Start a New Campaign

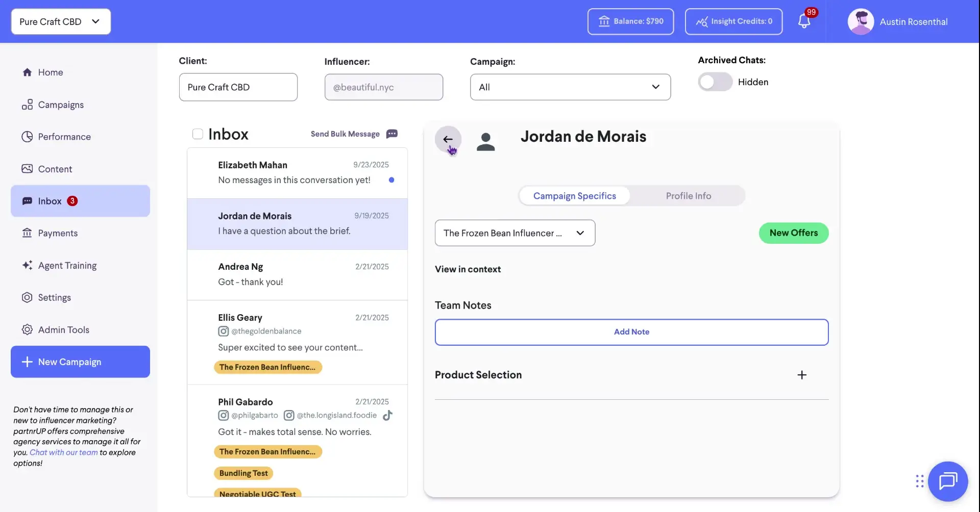[x=80, y=362]
